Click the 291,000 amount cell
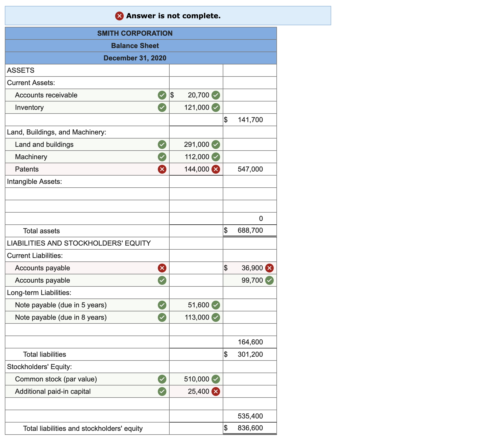This screenshot has height=437, width=504. [x=196, y=144]
